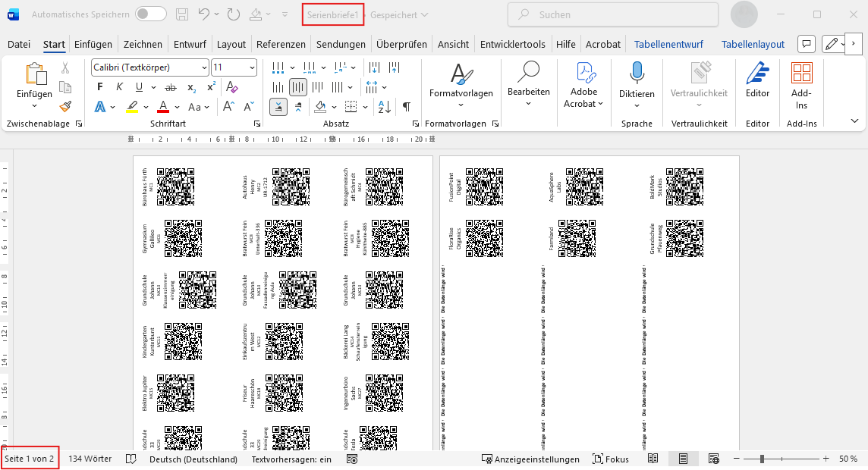Screen dimensions: 868x470
Task: Click the zoom slider in status bar
Action: pyautogui.click(x=762, y=459)
